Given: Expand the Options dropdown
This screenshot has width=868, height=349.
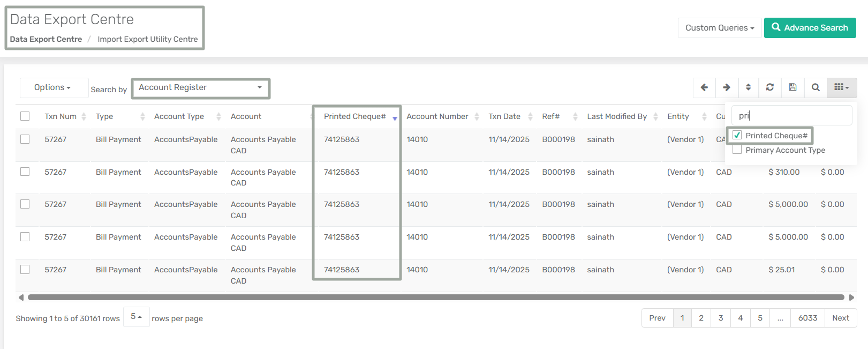Looking at the screenshot, I should point(53,87).
